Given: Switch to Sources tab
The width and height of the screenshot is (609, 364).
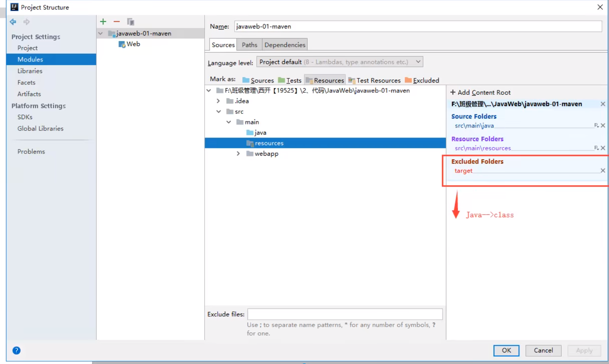Looking at the screenshot, I should [x=223, y=45].
